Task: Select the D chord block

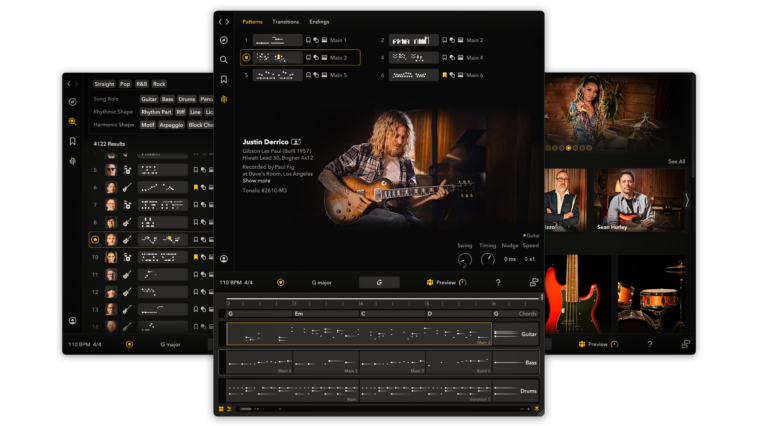Action: [x=458, y=314]
